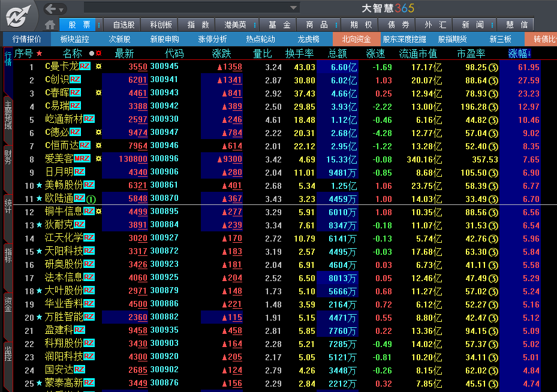Screen dimensions: 557x392
Task: Expand the top search box dropdown arrow
Action: point(293,8)
